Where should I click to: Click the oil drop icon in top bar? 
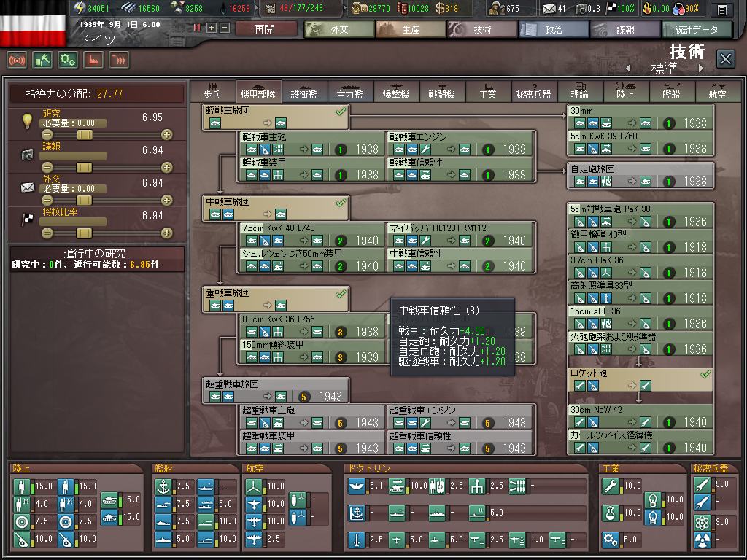pos(223,8)
